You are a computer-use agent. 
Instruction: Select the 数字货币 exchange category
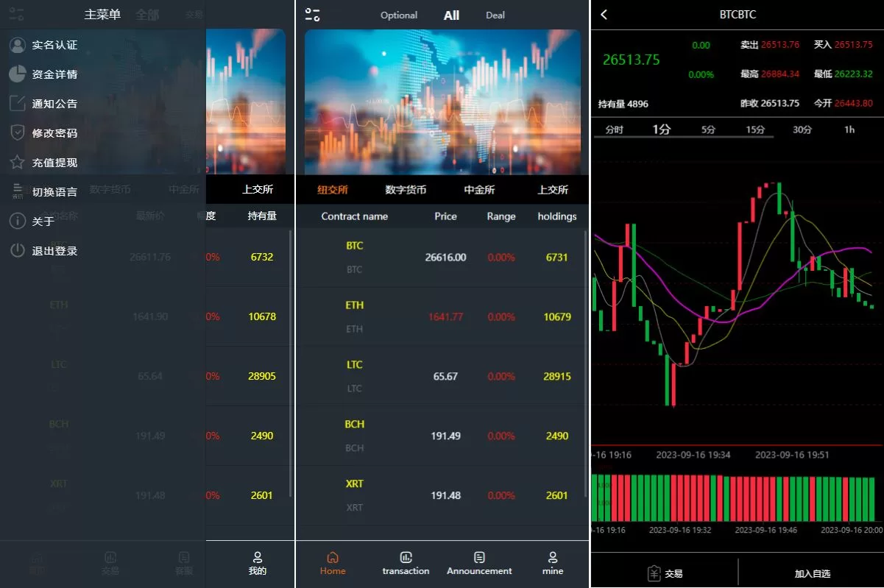tap(406, 190)
